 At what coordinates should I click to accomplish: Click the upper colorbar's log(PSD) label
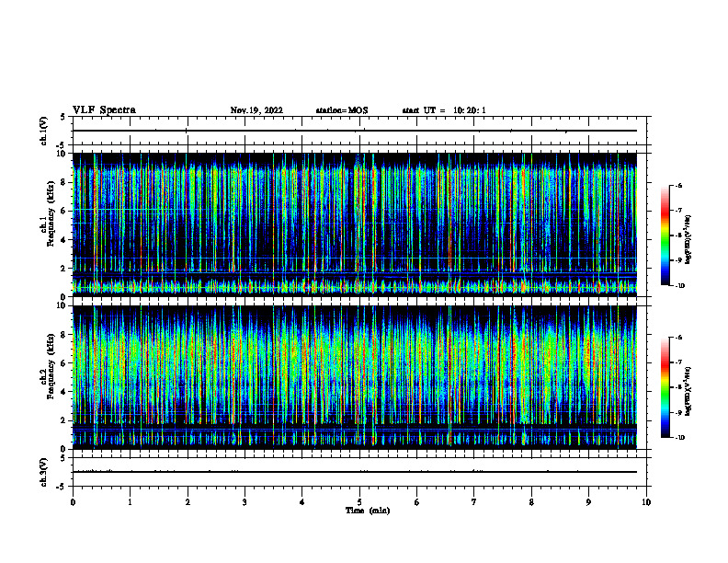pyautogui.click(x=688, y=239)
